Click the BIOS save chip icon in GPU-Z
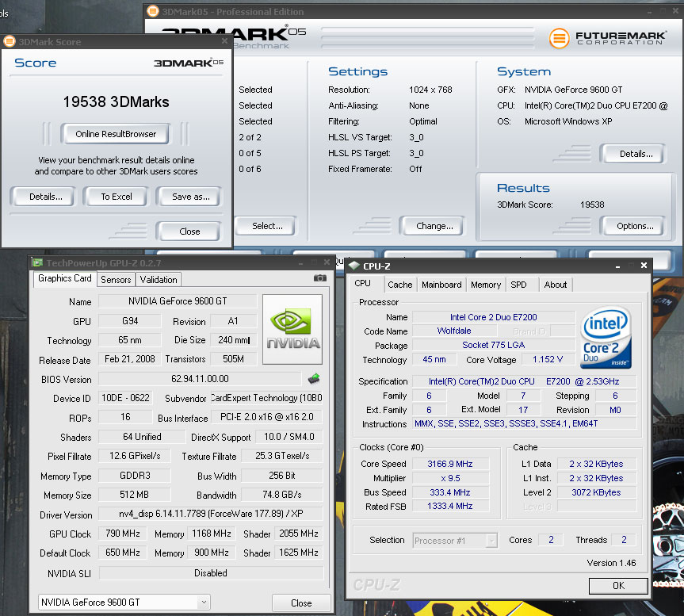 [314, 379]
